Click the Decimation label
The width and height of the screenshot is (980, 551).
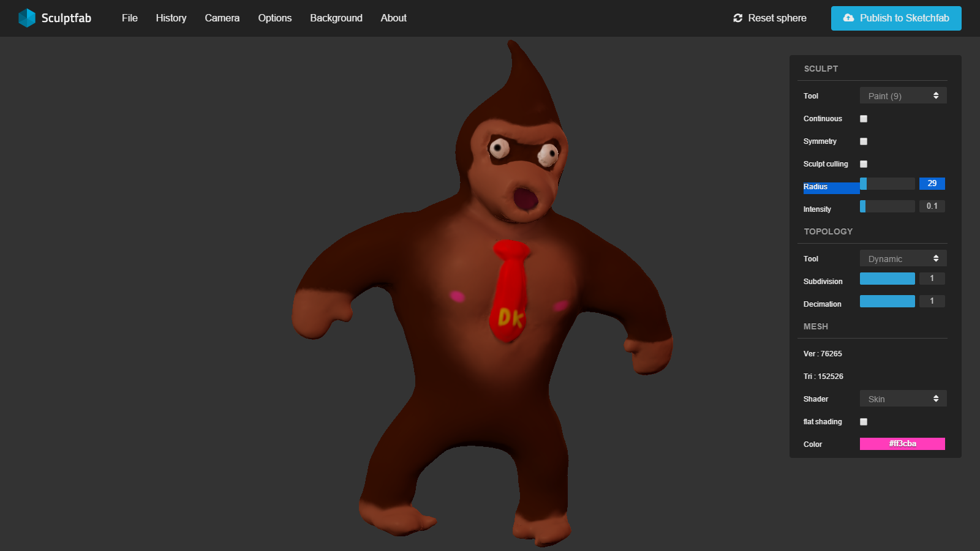[x=823, y=304]
